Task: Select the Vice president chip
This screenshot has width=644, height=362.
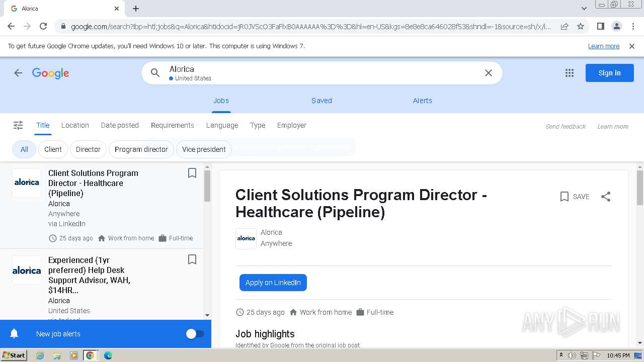Action: [x=204, y=149]
